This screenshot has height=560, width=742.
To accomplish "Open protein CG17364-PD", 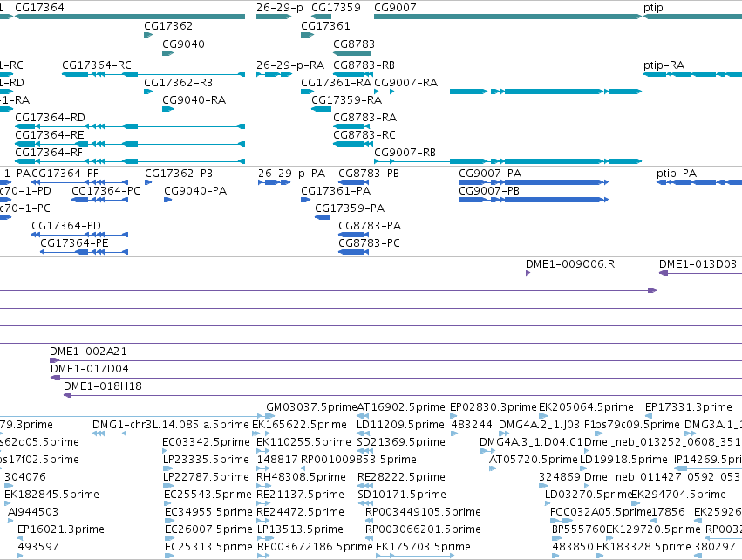I will (66, 226).
